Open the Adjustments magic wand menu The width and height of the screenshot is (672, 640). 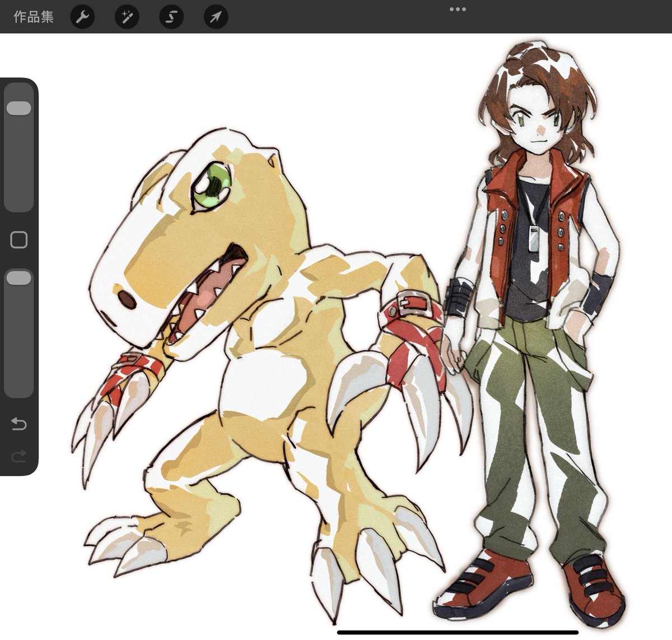[x=127, y=17]
